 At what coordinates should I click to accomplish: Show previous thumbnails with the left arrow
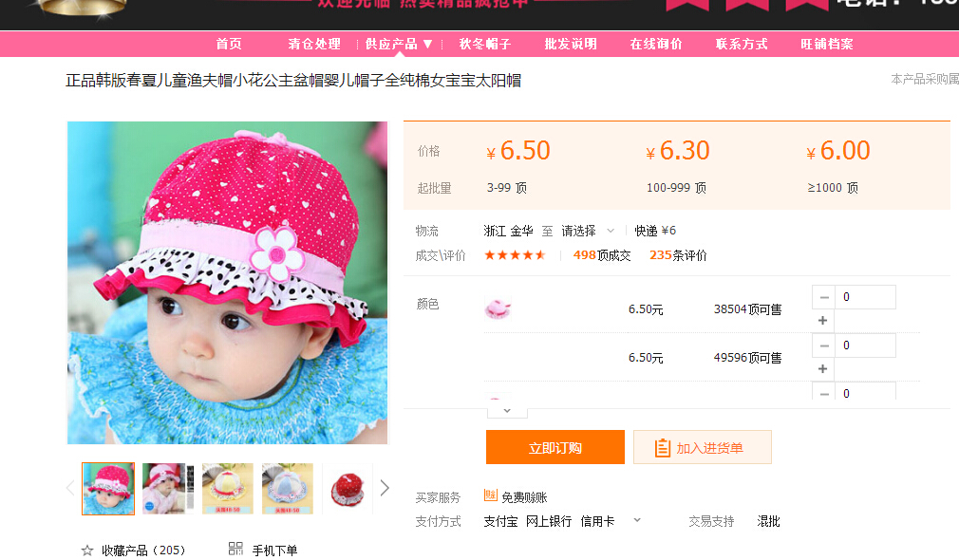point(69,488)
